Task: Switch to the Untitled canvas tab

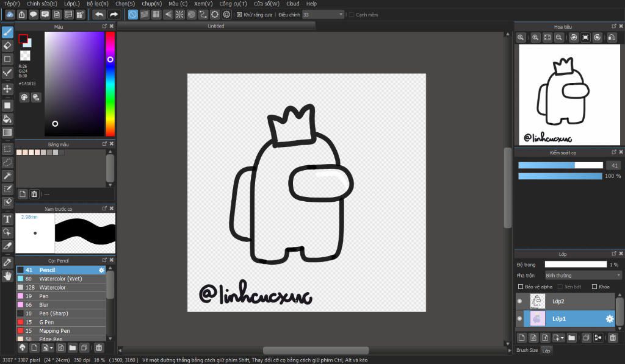Action: click(x=215, y=26)
